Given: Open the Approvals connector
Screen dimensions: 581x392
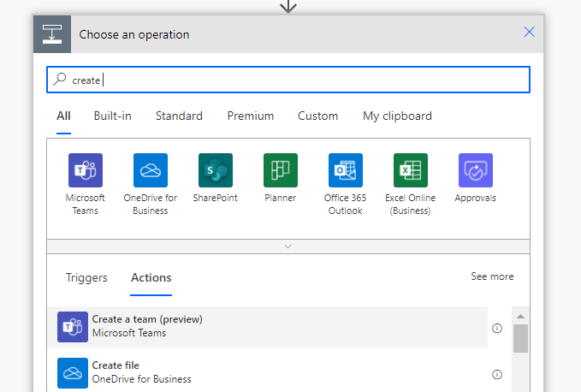Looking at the screenshot, I should point(476,170).
